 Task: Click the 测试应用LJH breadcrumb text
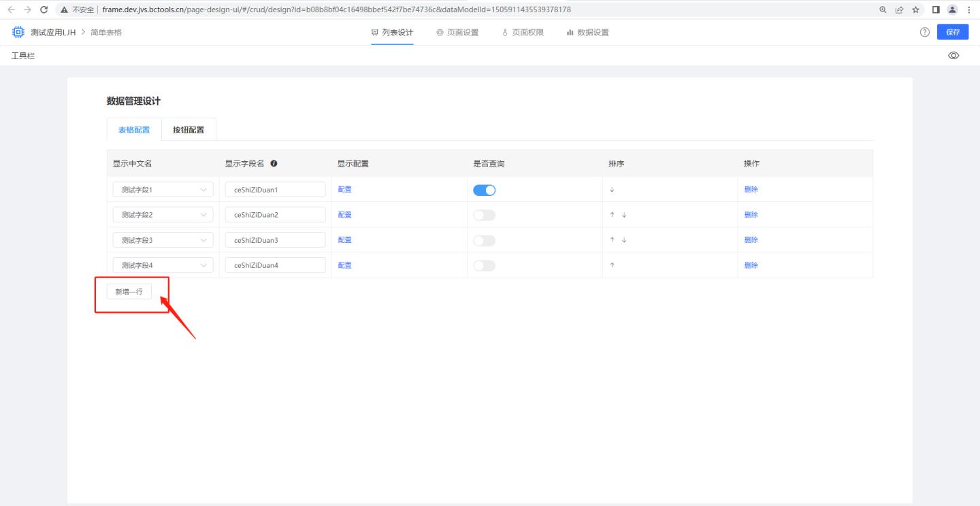[x=54, y=33]
